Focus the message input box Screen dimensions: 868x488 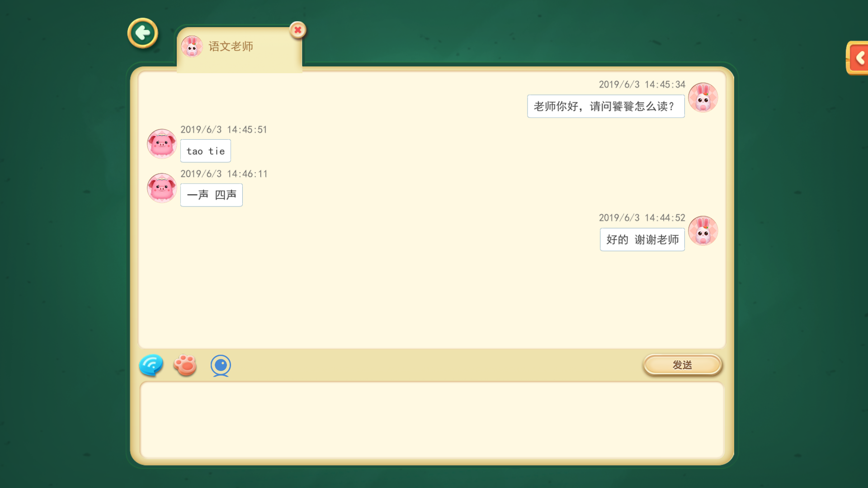tap(432, 420)
